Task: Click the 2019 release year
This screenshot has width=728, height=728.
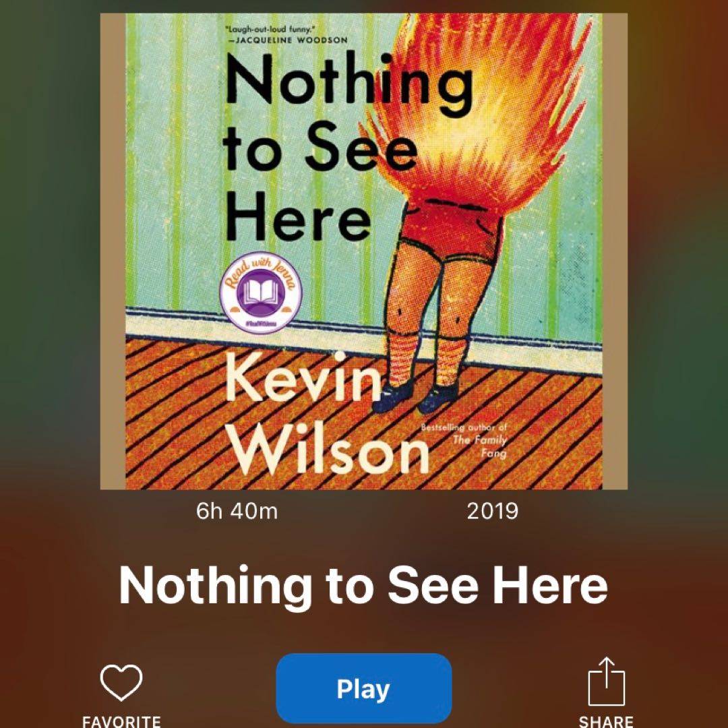Action: click(493, 511)
